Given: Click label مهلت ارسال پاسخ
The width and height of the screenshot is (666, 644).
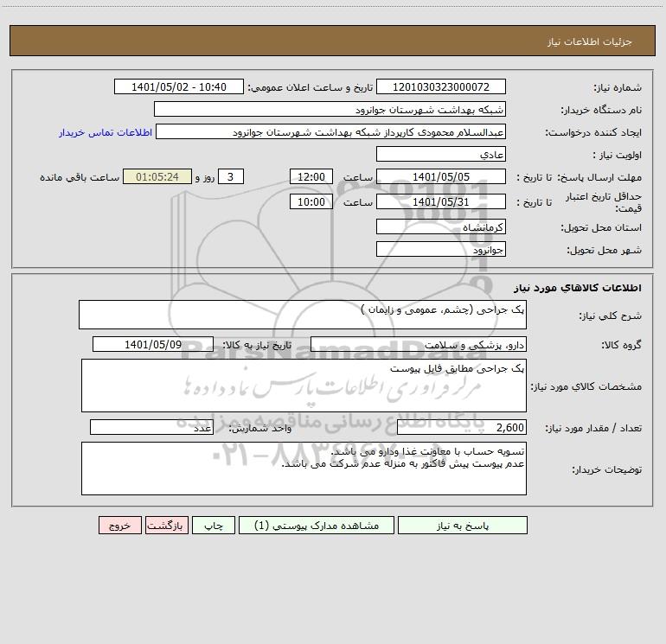Looking at the screenshot, I should pyautogui.click(x=599, y=177).
